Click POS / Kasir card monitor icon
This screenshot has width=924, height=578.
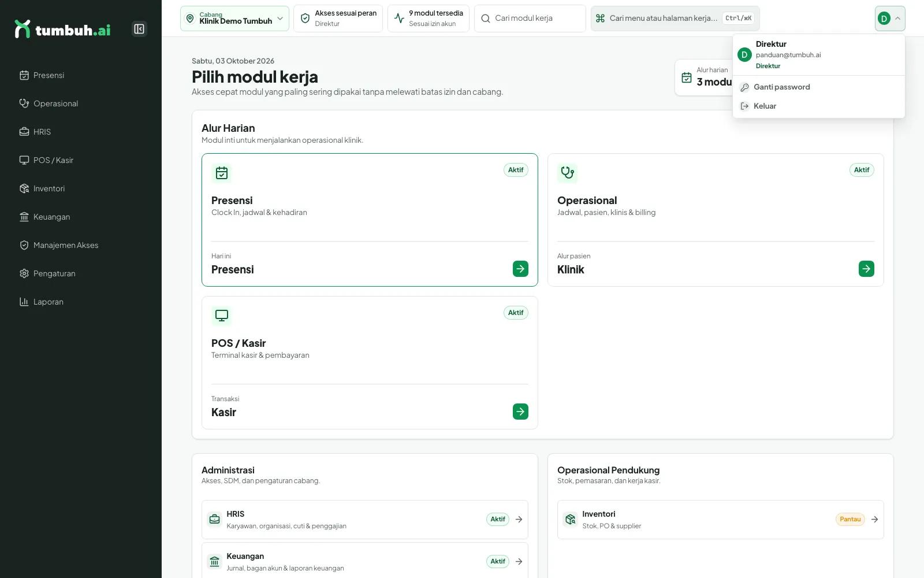[222, 316]
